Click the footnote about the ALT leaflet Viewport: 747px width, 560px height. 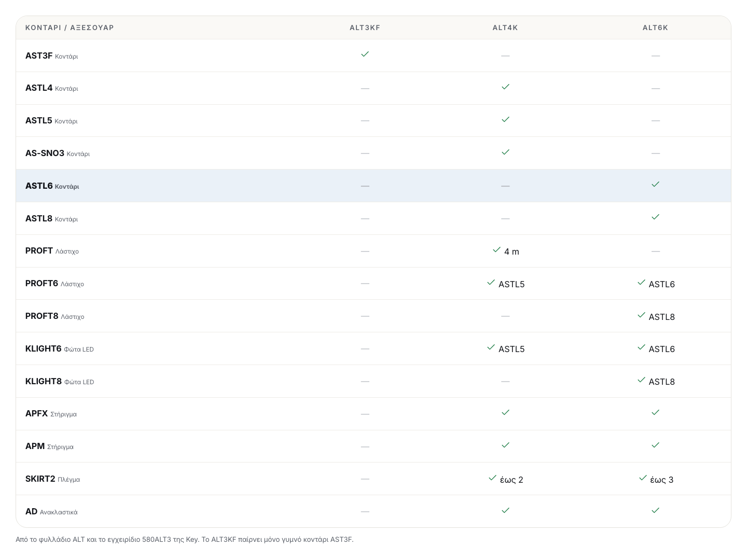[185, 539]
